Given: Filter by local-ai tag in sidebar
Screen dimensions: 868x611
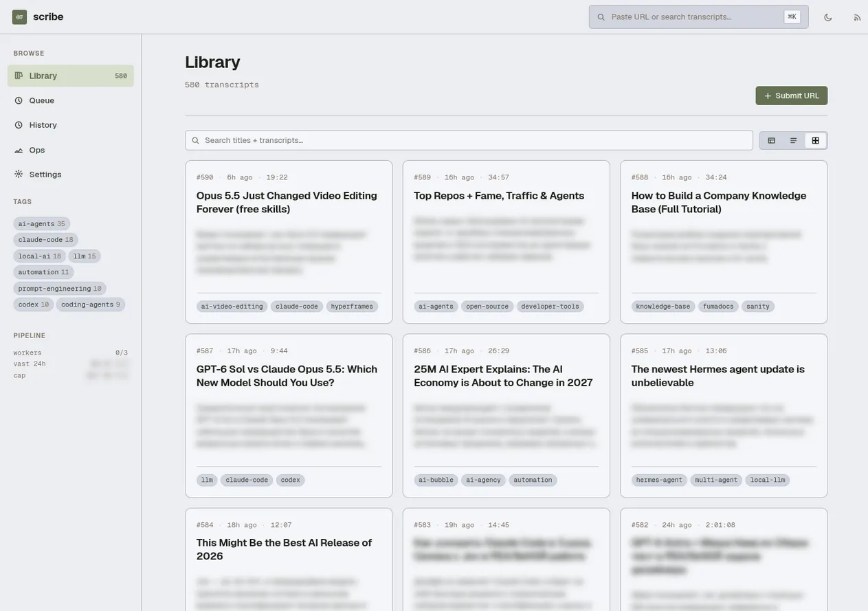Looking at the screenshot, I should (39, 256).
